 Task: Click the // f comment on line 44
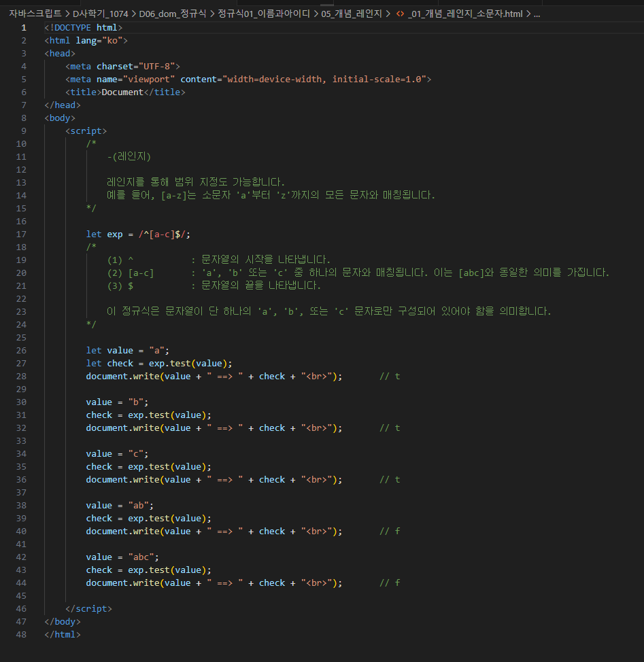(x=390, y=583)
